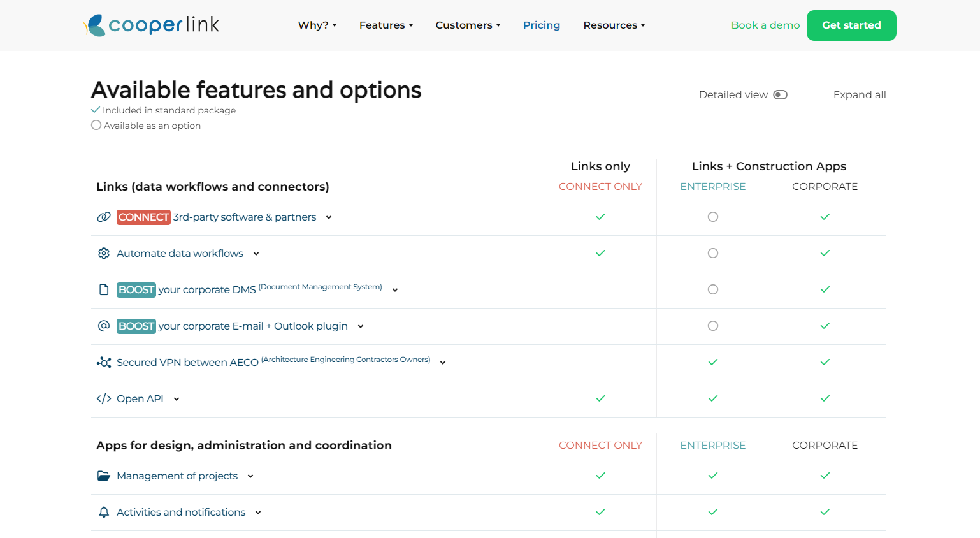This screenshot has width=980, height=538.
Task: Expand the Open API row chevron
Action: 177,399
